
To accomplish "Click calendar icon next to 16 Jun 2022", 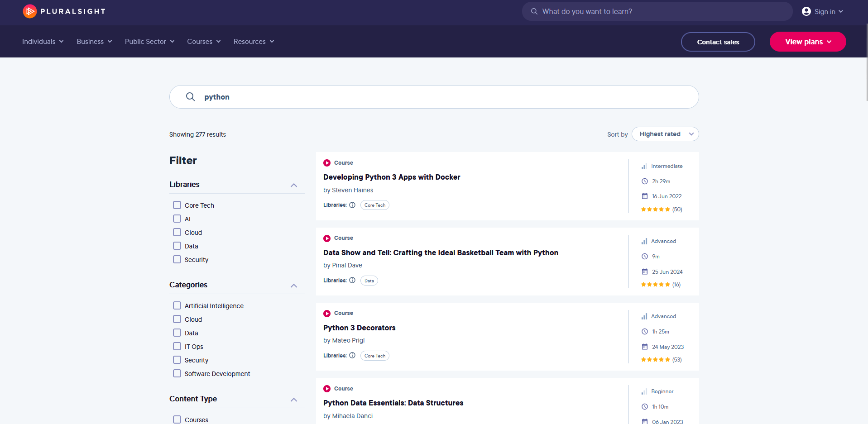I will pyautogui.click(x=645, y=196).
